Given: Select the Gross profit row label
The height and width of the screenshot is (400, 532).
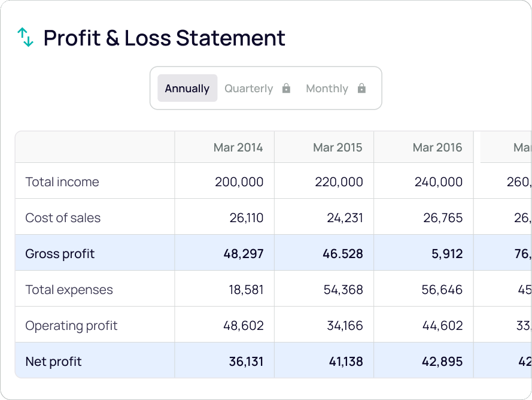Looking at the screenshot, I should pos(60,254).
